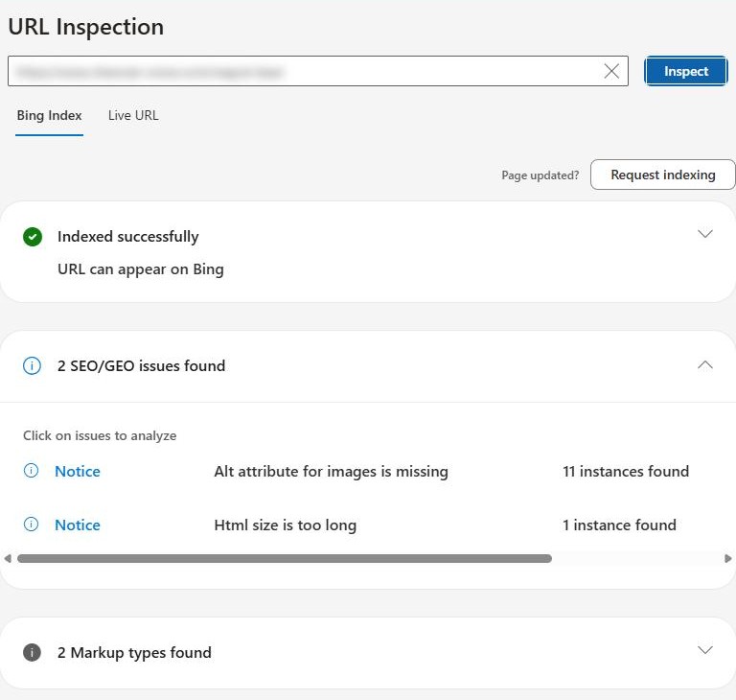Click '1 instance found' text
Screen dimensions: 736x700
(619, 525)
